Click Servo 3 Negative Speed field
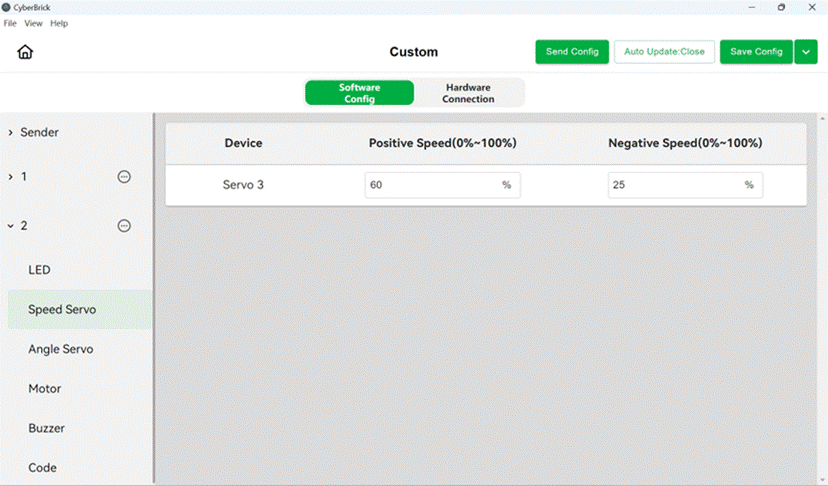828x486 pixels. [685, 185]
